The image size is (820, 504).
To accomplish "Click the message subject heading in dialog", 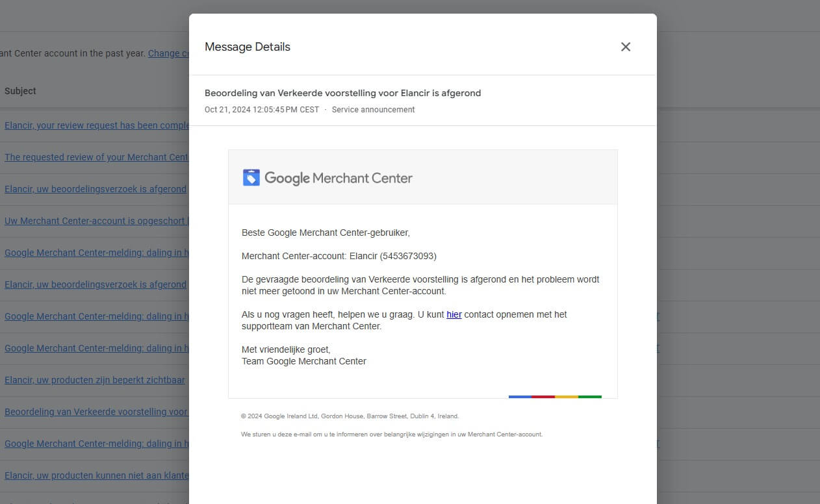I will click(343, 93).
